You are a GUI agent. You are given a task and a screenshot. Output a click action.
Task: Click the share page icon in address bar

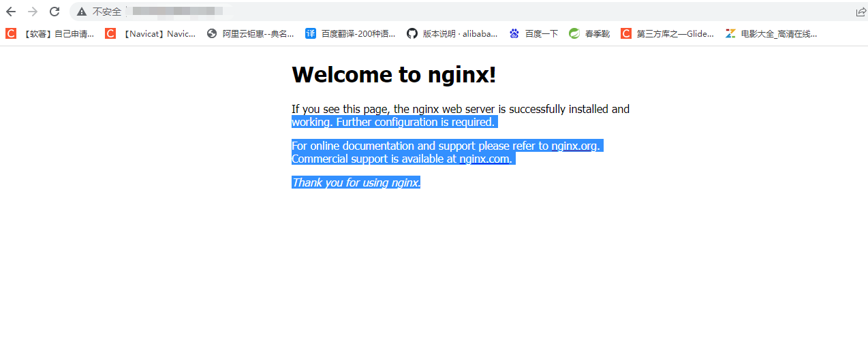(861, 12)
